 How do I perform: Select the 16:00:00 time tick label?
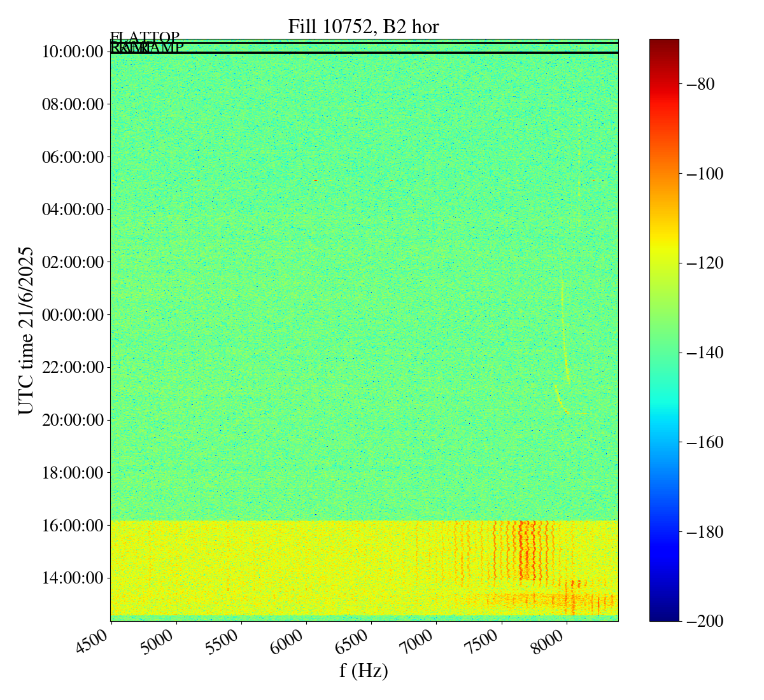coord(73,526)
